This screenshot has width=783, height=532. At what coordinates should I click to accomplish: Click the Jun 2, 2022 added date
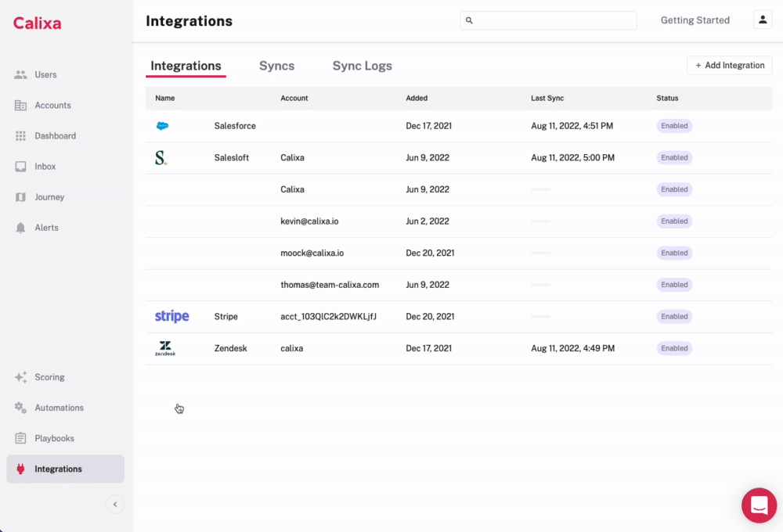pos(428,221)
